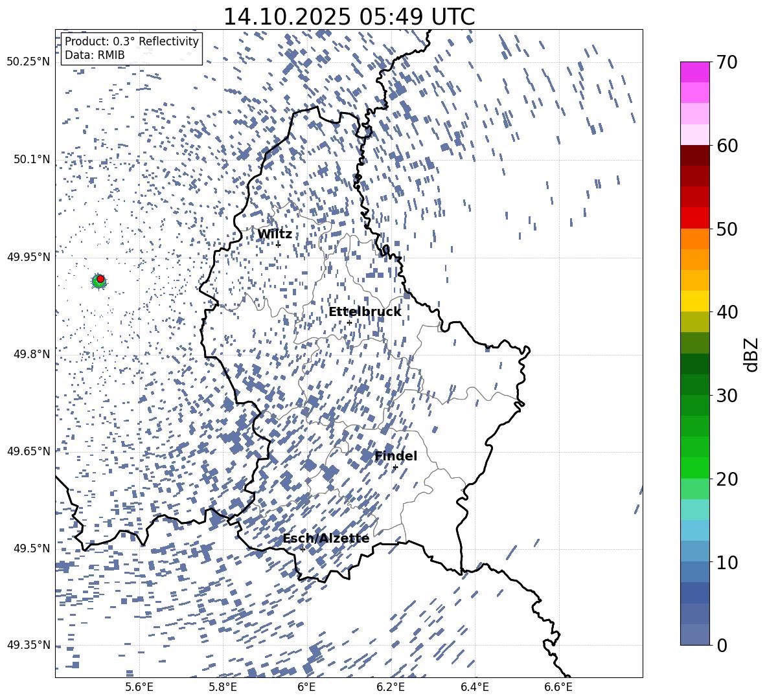Click the Product: 0.3° Reflectivity text
767x700 pixels.
click(132, 41)
